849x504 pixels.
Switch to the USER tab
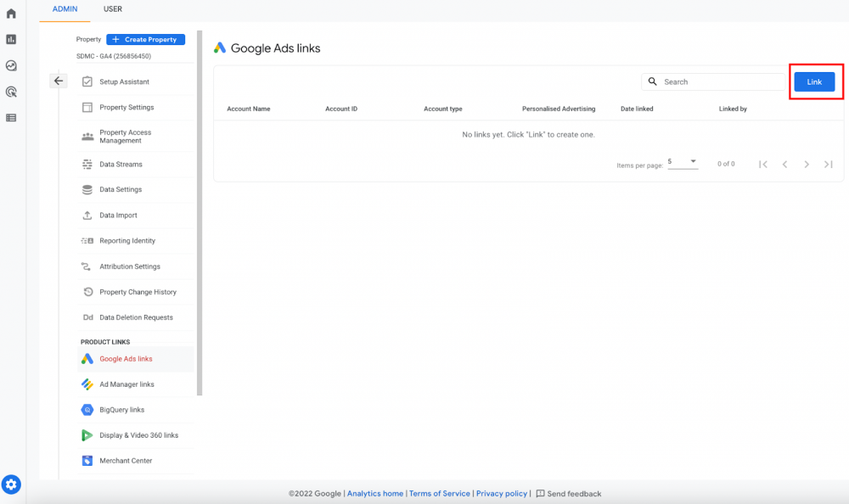(x=113, y=9)
